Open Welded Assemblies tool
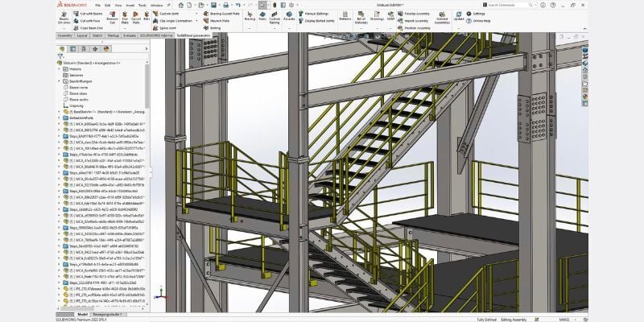Image resolution: width=644 pixels, height=322 pixels. (x=442, y=18)
